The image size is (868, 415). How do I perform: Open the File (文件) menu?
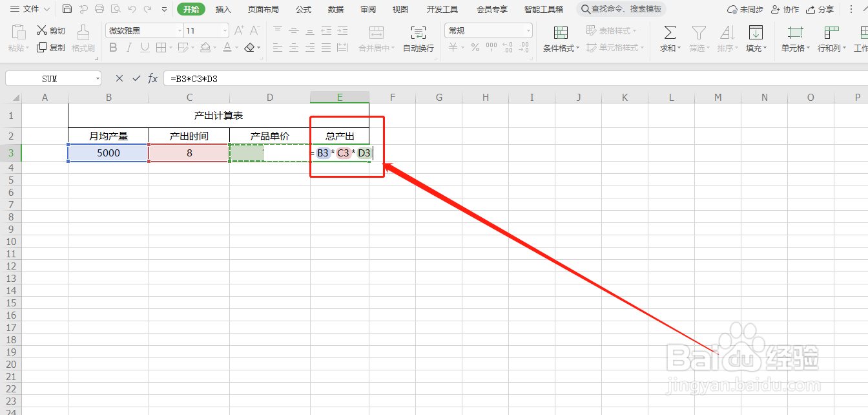click(30, 9)
